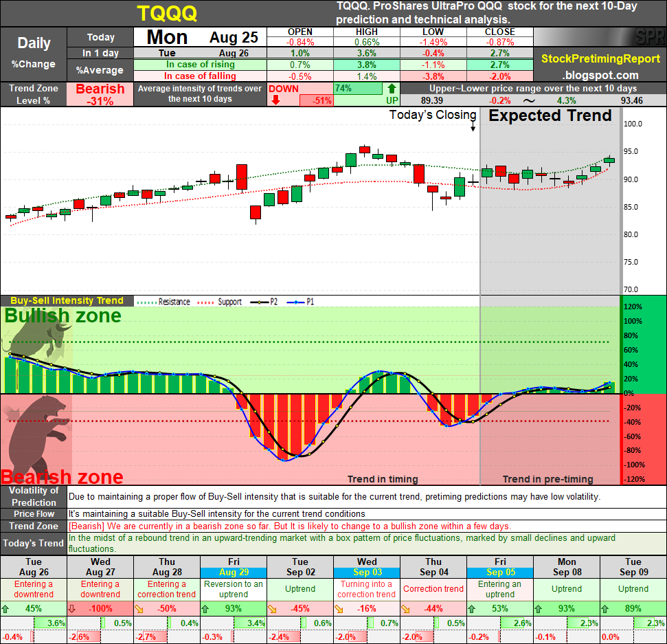Click the SPR logo at top right
The height and width of the screenshot is (644, 667).
[x=650, y=37]
